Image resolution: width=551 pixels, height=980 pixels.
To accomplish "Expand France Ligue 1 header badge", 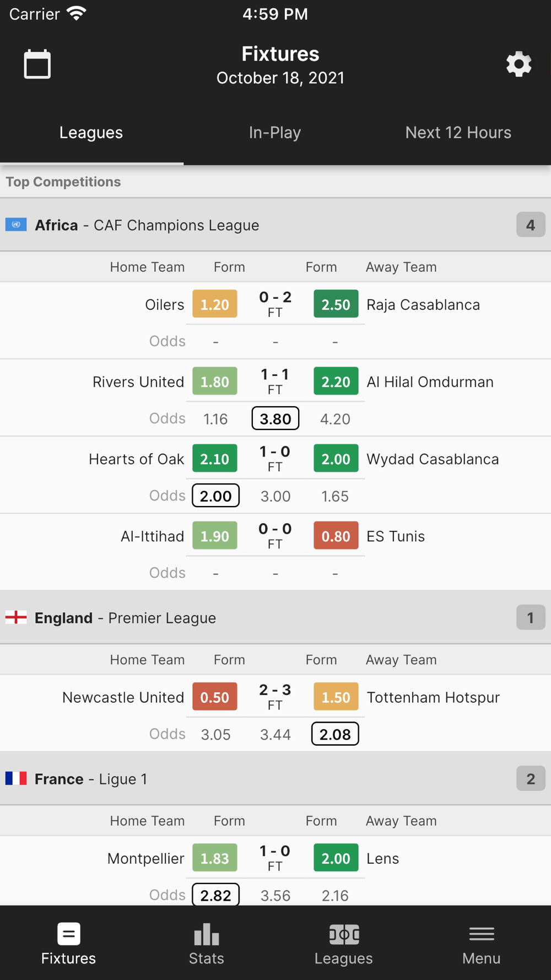I will click(x=530, y=778).
